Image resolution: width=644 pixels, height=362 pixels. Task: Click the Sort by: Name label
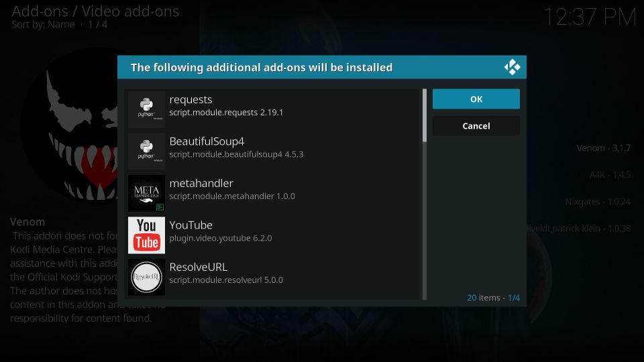tap(43, 25)
